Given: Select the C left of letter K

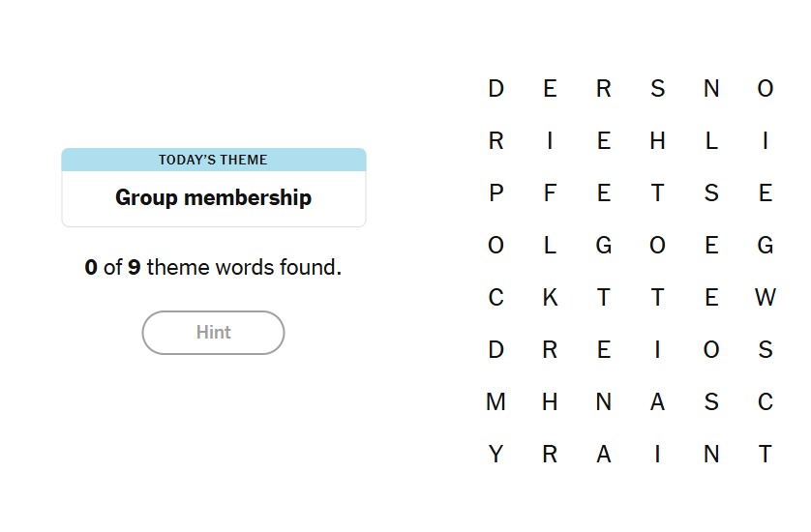Looking at the screenshot, I should [496, 298].
